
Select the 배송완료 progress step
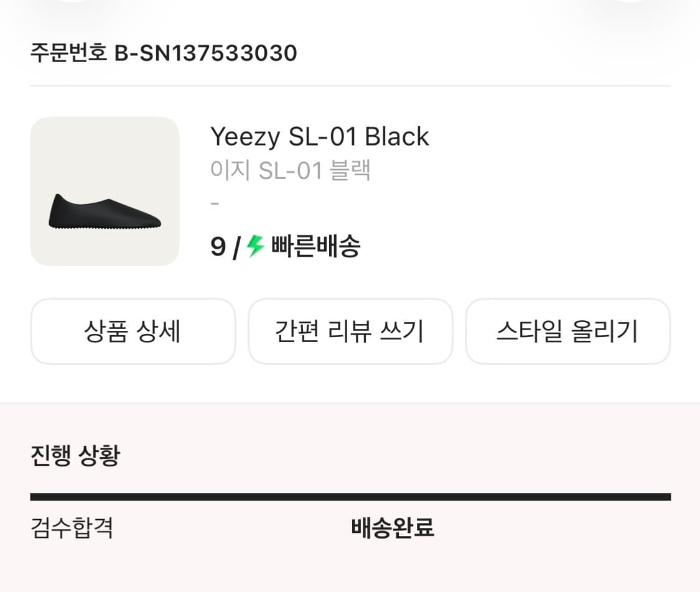(393, 529)
